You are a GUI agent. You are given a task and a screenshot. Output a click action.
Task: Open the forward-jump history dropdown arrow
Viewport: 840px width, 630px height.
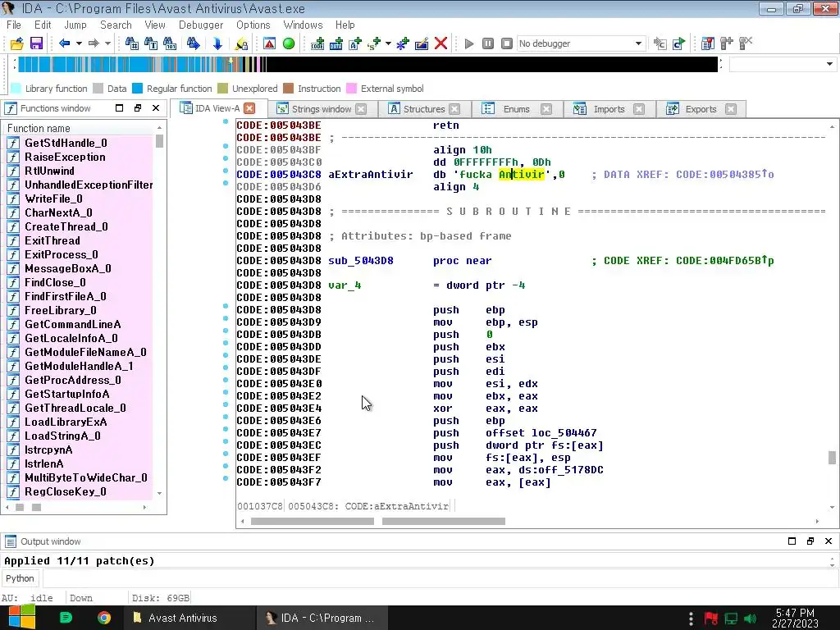[x=107, y=43]
